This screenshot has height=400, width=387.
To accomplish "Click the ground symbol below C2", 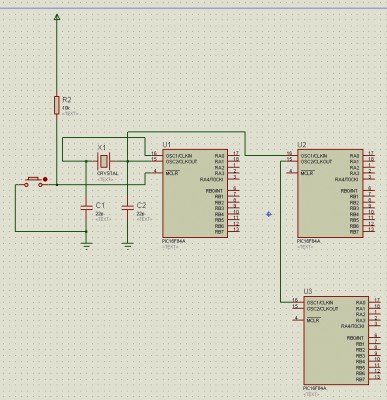I will click(x=128, y=246).
